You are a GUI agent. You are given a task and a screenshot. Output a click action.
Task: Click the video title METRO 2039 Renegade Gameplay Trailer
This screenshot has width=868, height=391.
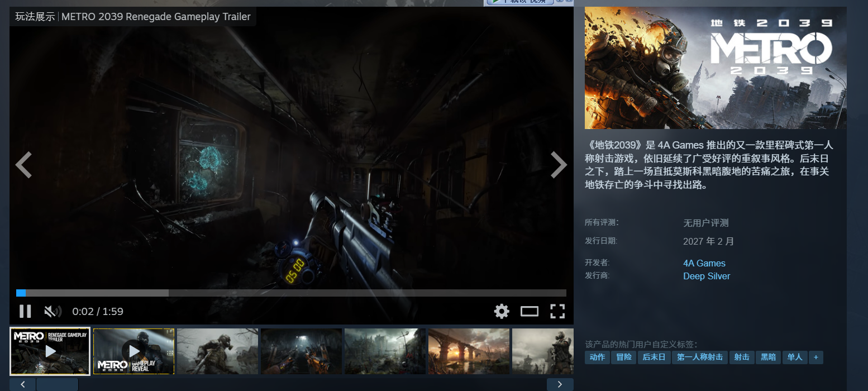click(x=156, y=16)
